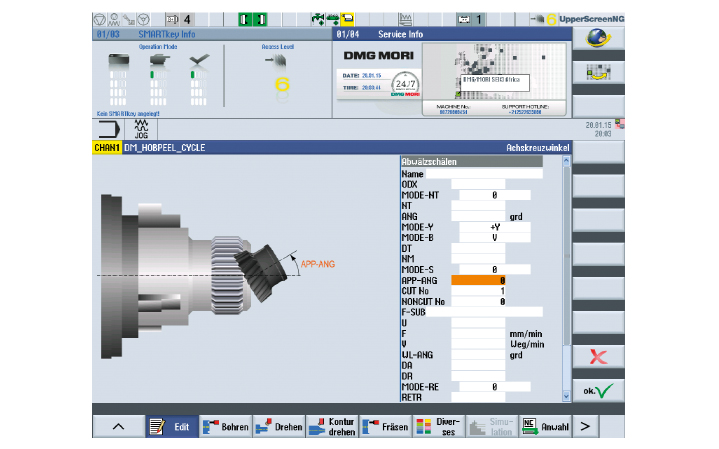
Task: Open the Bohren drilling menu
Action: click(x=225, y=427)
